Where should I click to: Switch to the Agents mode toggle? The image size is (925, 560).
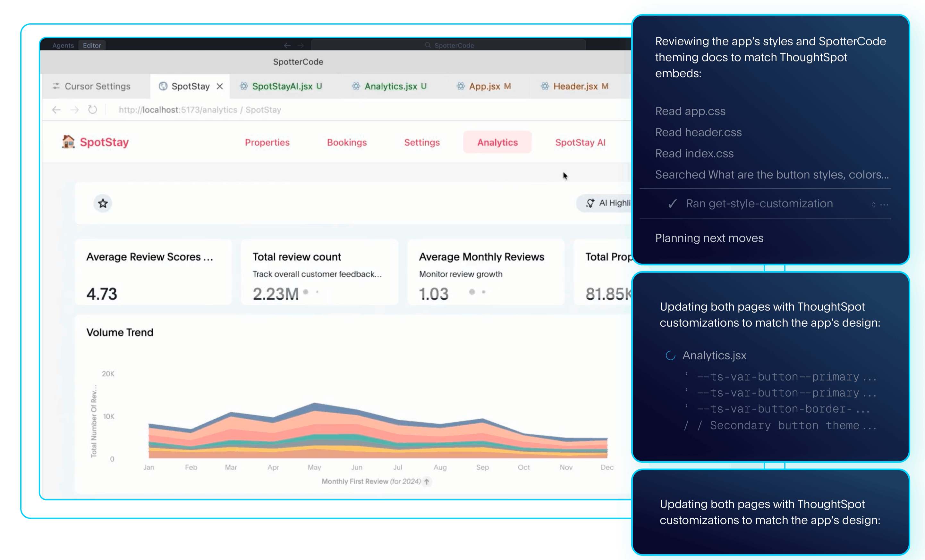coord(63,45)
